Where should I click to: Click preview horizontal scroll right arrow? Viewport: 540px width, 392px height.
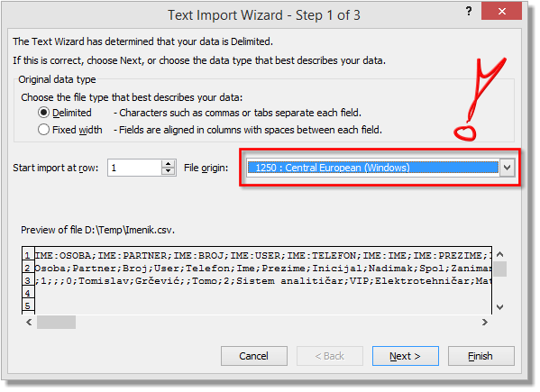485,322
